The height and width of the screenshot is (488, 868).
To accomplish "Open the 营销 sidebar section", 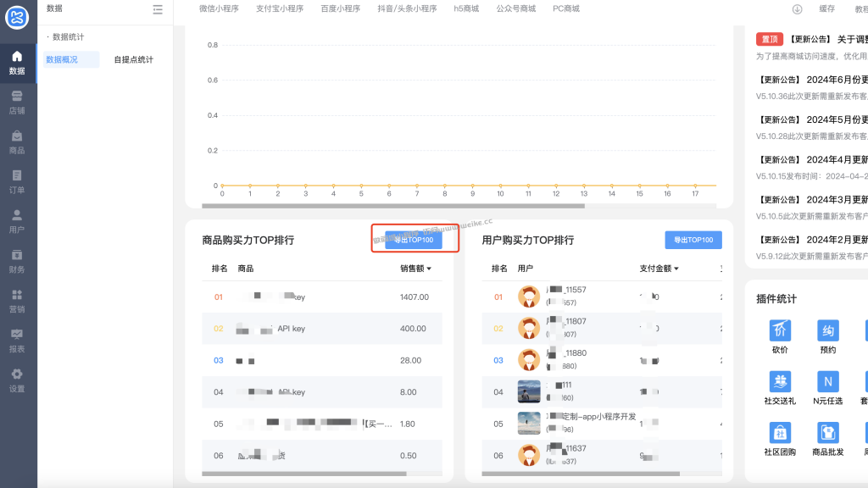I will [17, 302].
